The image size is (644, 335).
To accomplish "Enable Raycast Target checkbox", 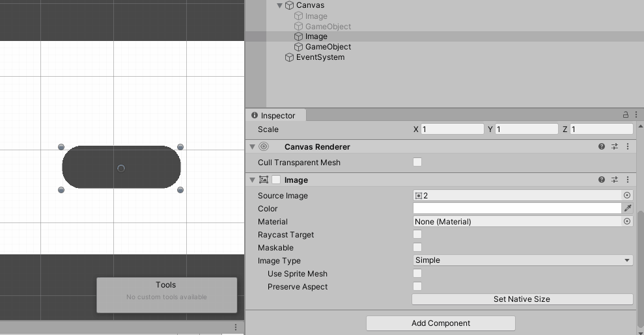I will 417,234.
